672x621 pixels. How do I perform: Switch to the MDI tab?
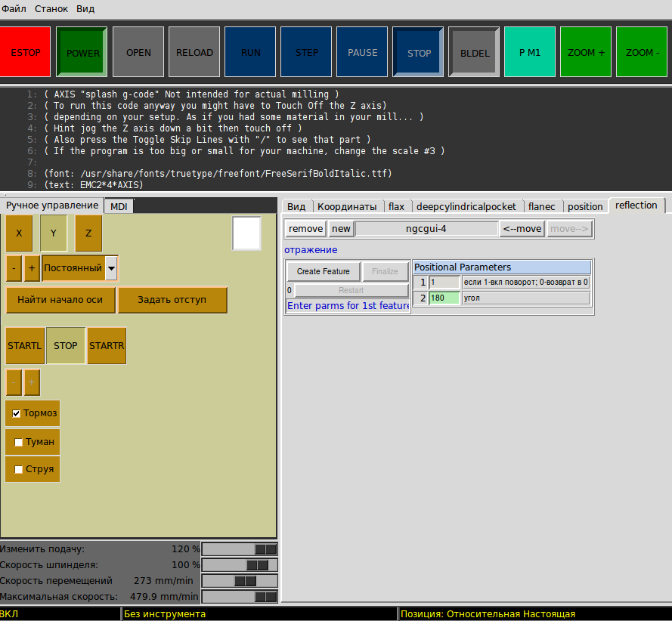click(119, 206)
